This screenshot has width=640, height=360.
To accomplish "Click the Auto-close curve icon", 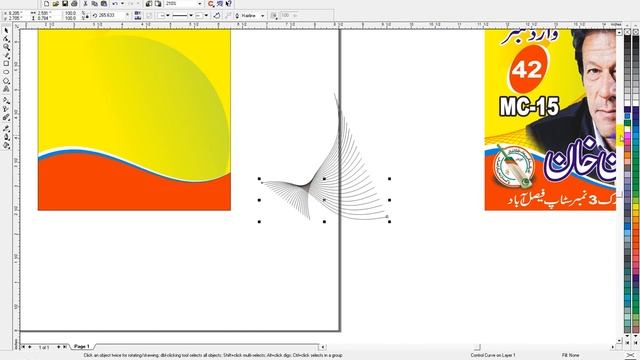I will coord(217,16).
